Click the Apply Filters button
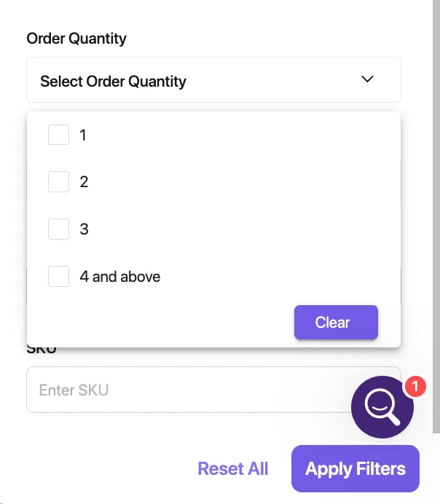 pyautogui.click(x=355, y=469)
